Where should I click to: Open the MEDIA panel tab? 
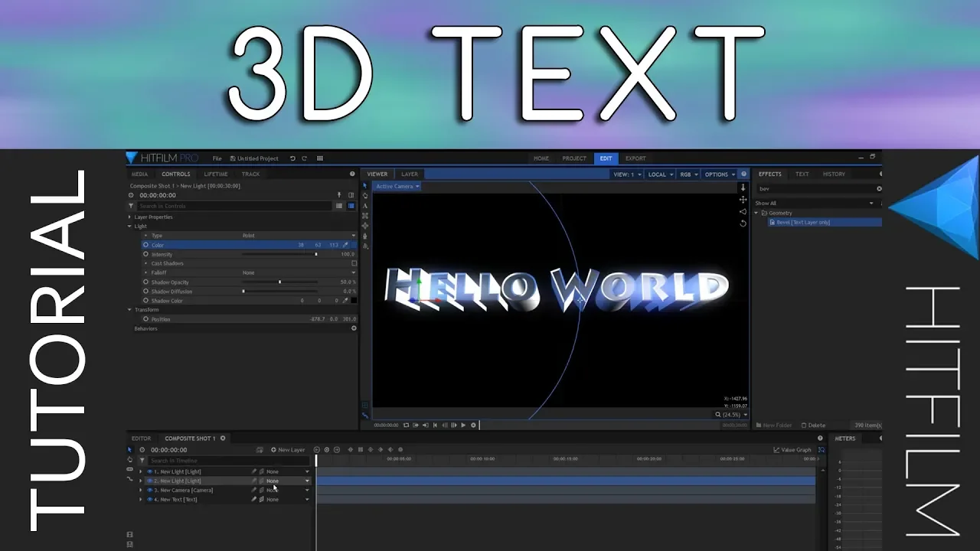(139, 174)
